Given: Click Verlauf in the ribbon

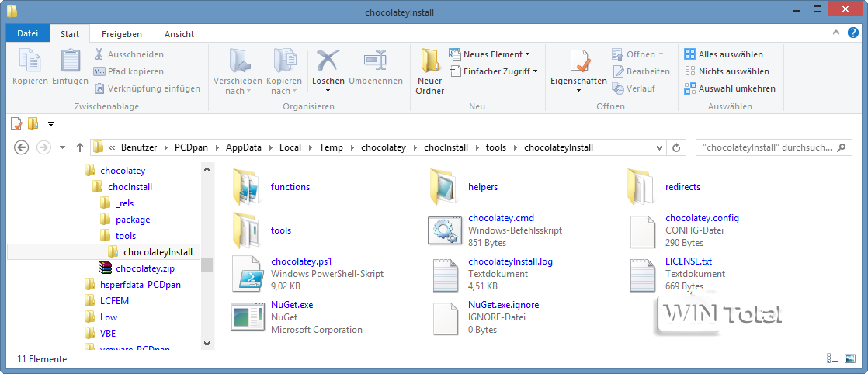Looking at the screenshot, I should pos(634,88).
